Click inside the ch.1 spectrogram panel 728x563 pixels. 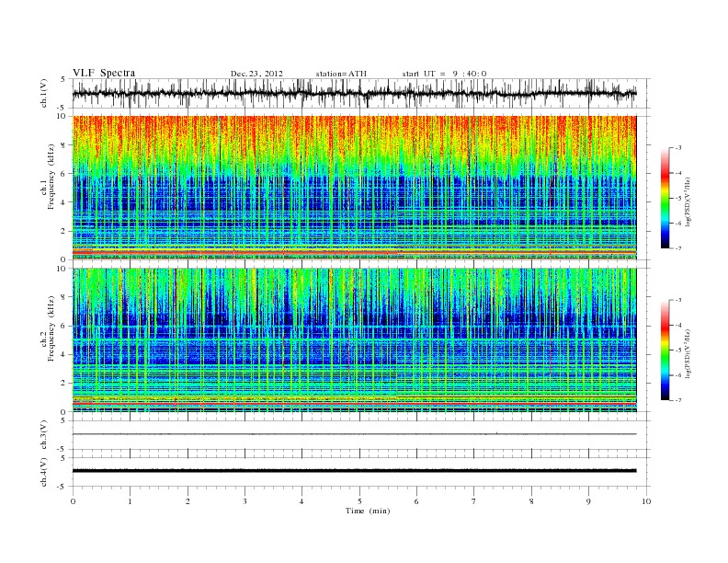pyautogui.click(x=355, y=188)
